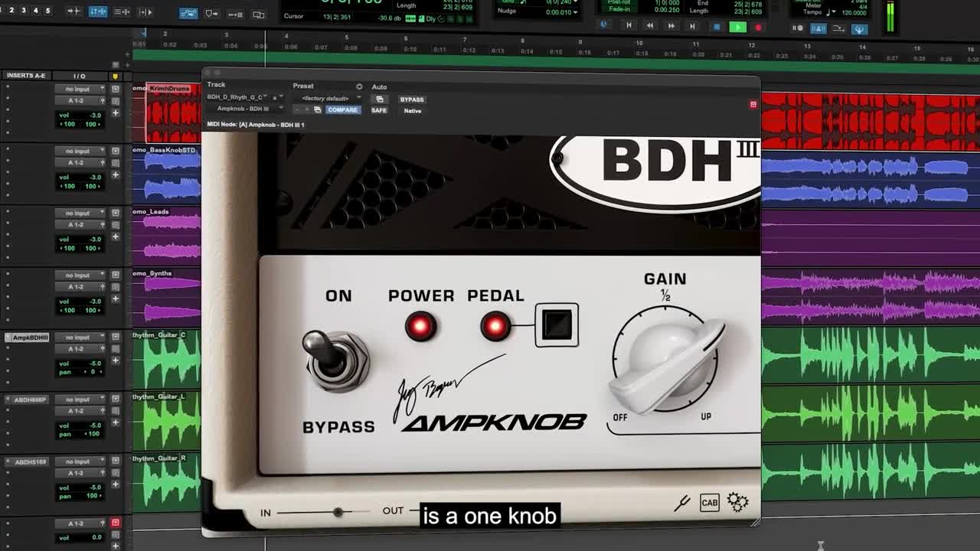Click the COMPARE button in the plugin header
Viewport: 980px width, 551px height.
coord(342,110)
